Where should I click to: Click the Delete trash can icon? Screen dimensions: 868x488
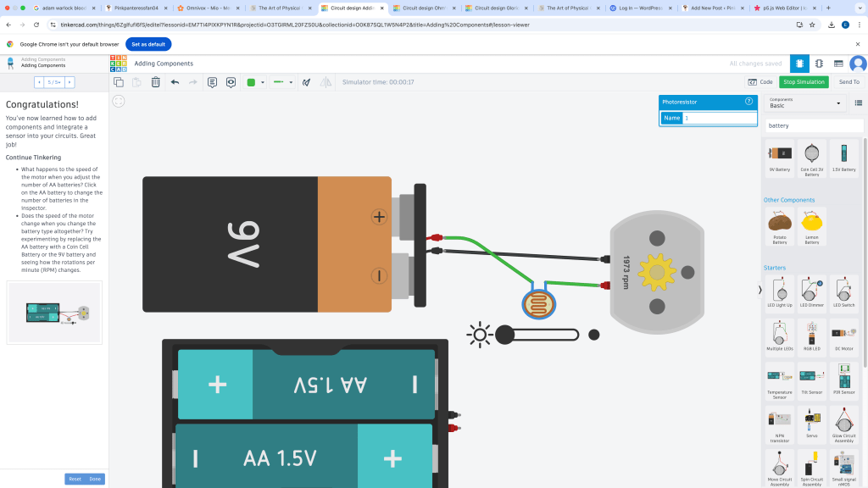pos(155,82)
